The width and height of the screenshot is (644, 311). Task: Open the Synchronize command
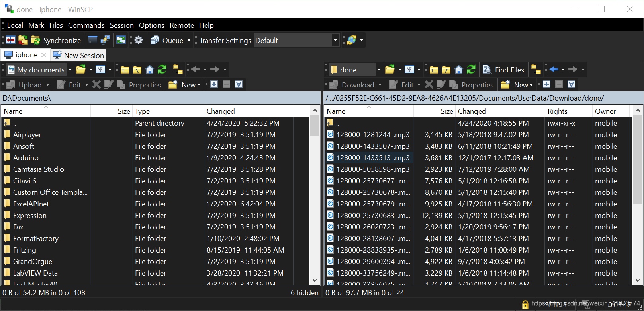click(56, 40)
